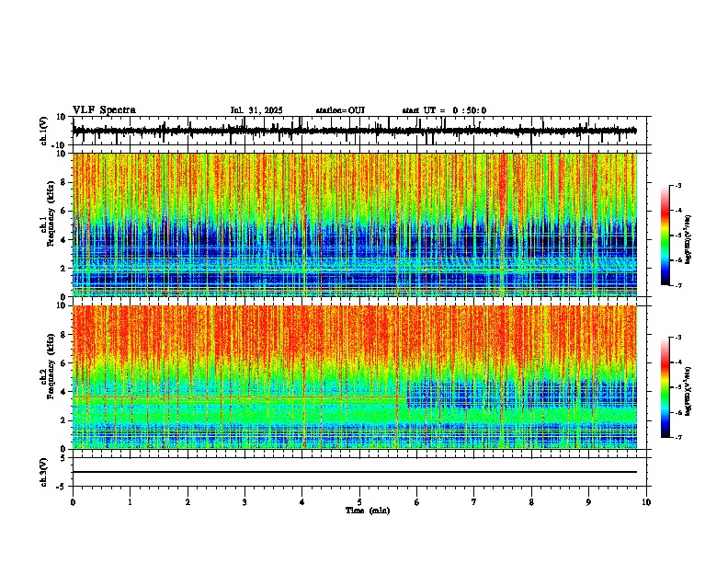Click time axis tick label "4"
728x563 pixels.
302,502
